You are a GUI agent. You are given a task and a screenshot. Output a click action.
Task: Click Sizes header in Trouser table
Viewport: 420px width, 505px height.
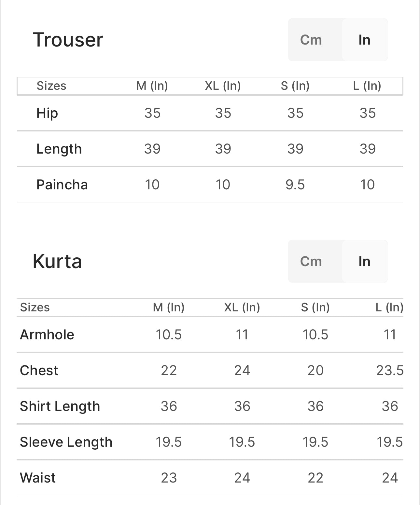tap(51, 86)
